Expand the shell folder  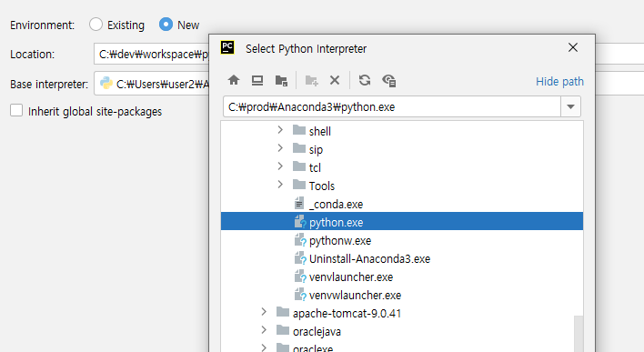pos(280,130)
